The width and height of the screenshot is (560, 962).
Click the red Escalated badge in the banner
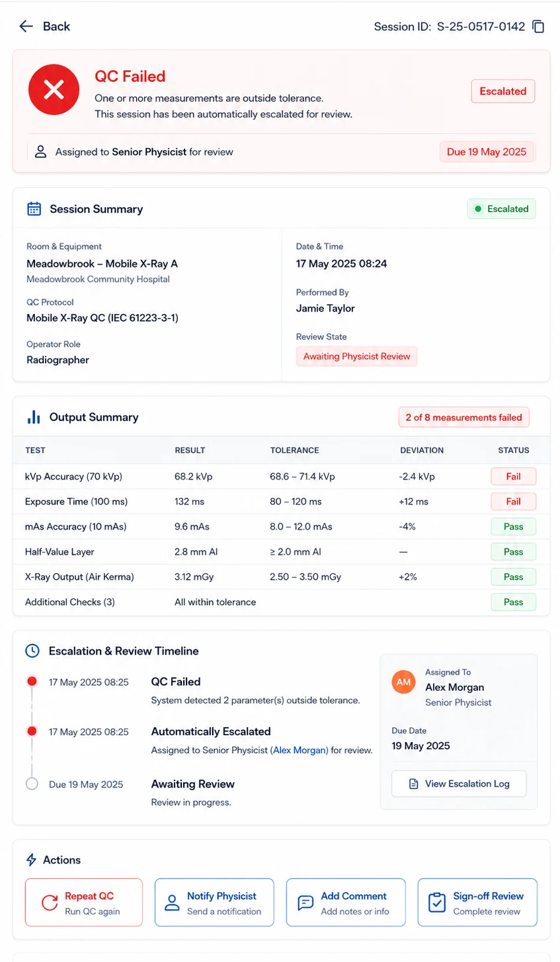coord(503,91)
